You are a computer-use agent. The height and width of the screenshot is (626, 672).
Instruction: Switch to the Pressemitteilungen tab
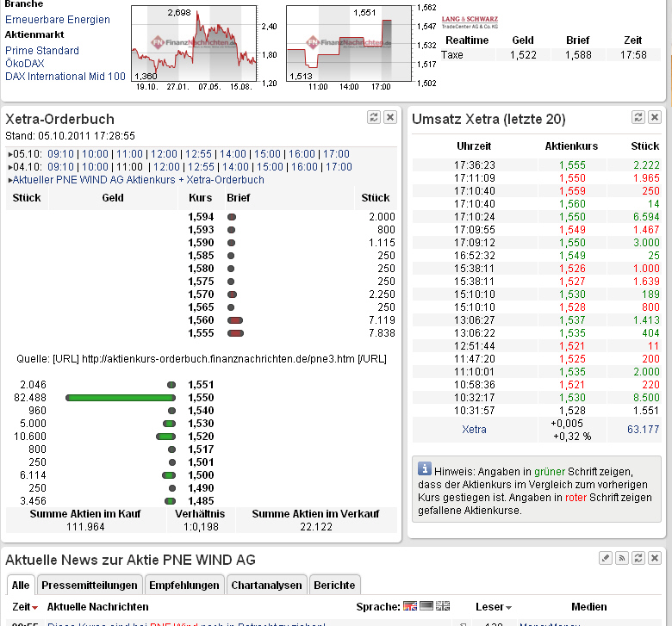coord(89,586)
